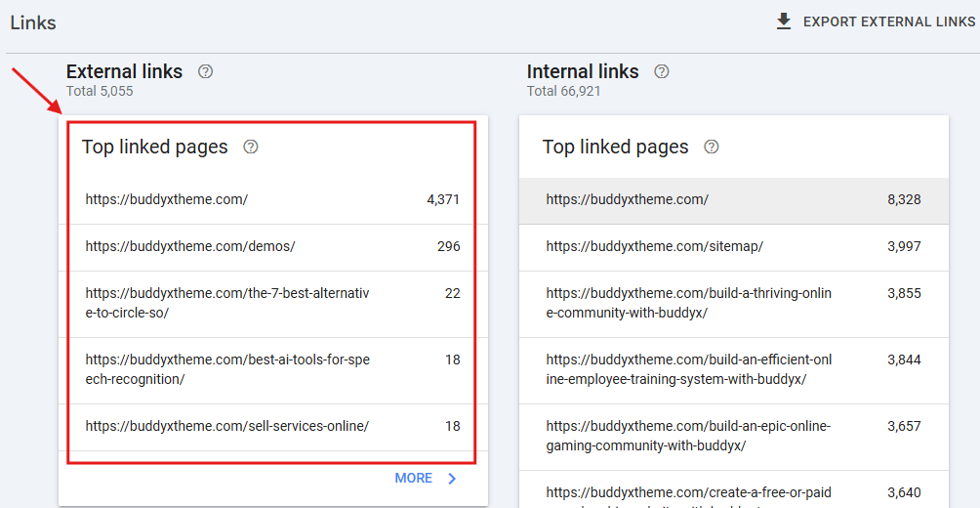Open external row https://buddyxtheme.com/ with 4,371
This screenshot has height=508, width=980.
(272, 200)
